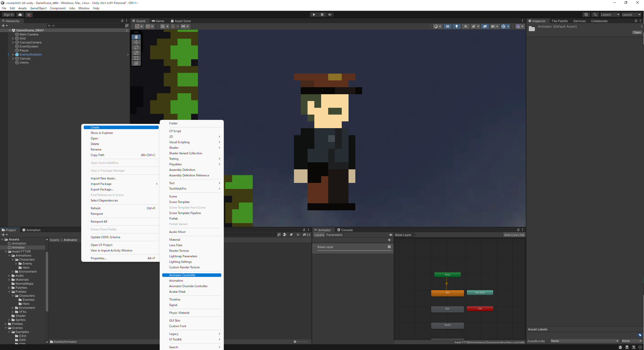Viewport: 644px width, 350px height.
Task: Click the Hierarchy search field
Action: pos(86,26)
